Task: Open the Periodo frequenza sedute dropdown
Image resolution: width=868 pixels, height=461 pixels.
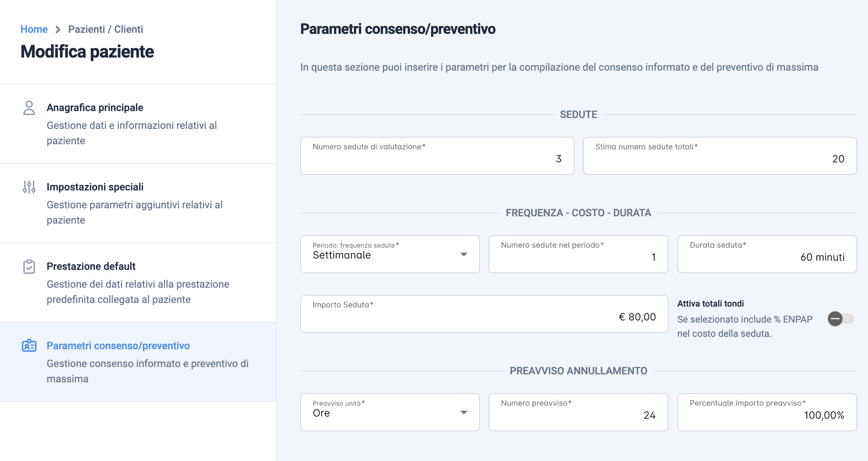Action: click(x=390, y=254)
